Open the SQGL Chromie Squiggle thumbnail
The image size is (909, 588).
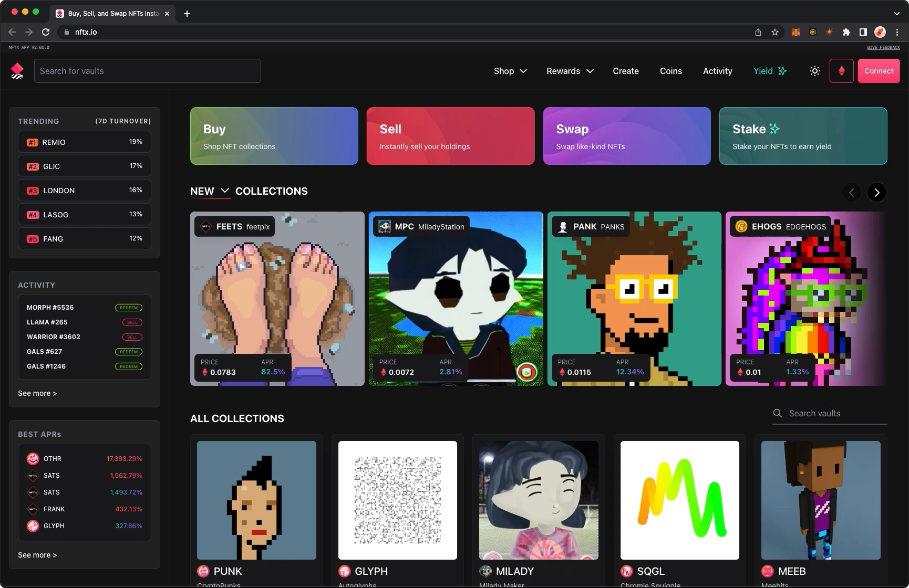[680, 500]
